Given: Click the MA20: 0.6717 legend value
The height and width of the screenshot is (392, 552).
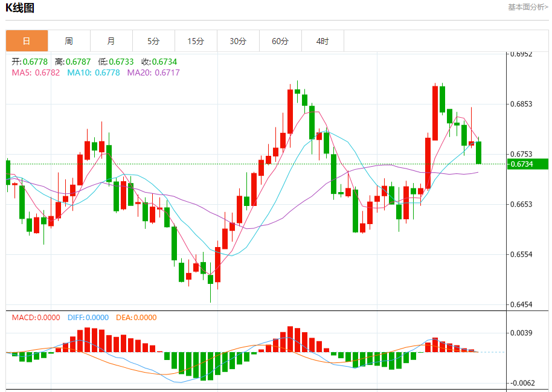Looking at the screenshot, I should [x=153, y=72].
